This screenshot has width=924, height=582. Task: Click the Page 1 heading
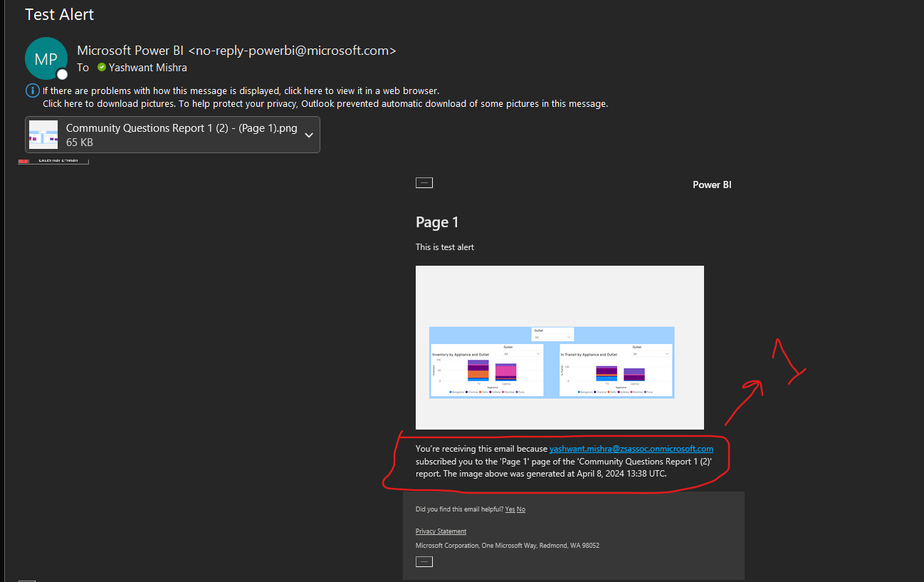tap(437, 222)
